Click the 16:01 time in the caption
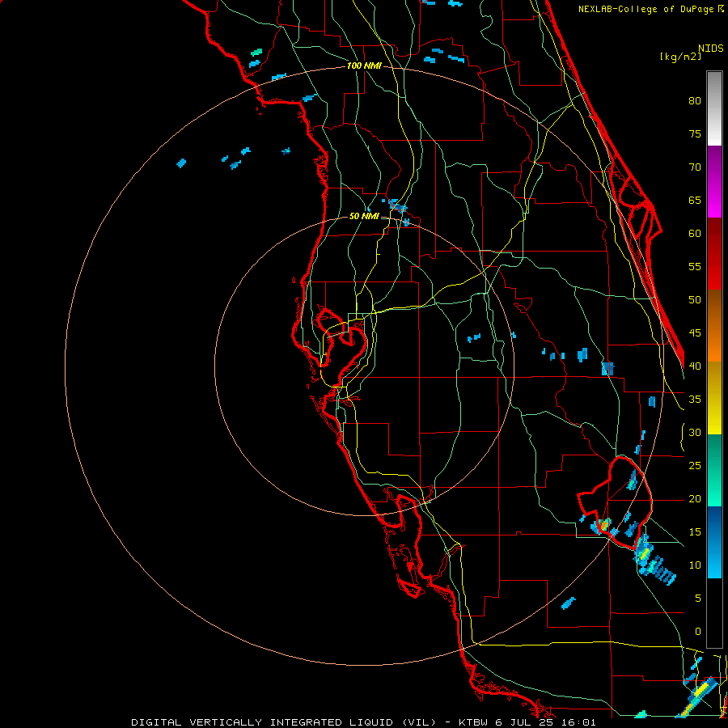The image size is (728, 728). pos(577,722)
